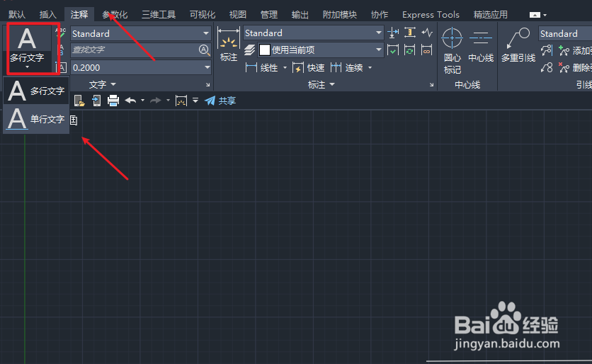592x364 pixels.
Task: Click save to web and mobile icon
Action: (96, 101)
